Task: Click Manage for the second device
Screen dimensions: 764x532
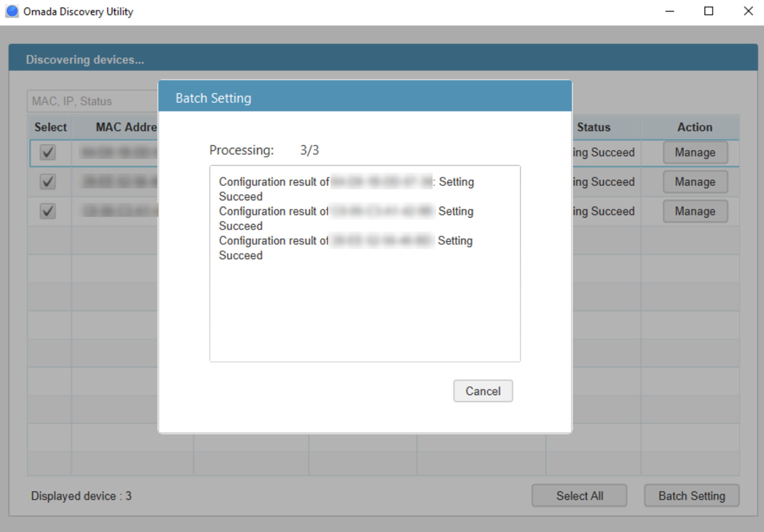Action: point(695,182)
